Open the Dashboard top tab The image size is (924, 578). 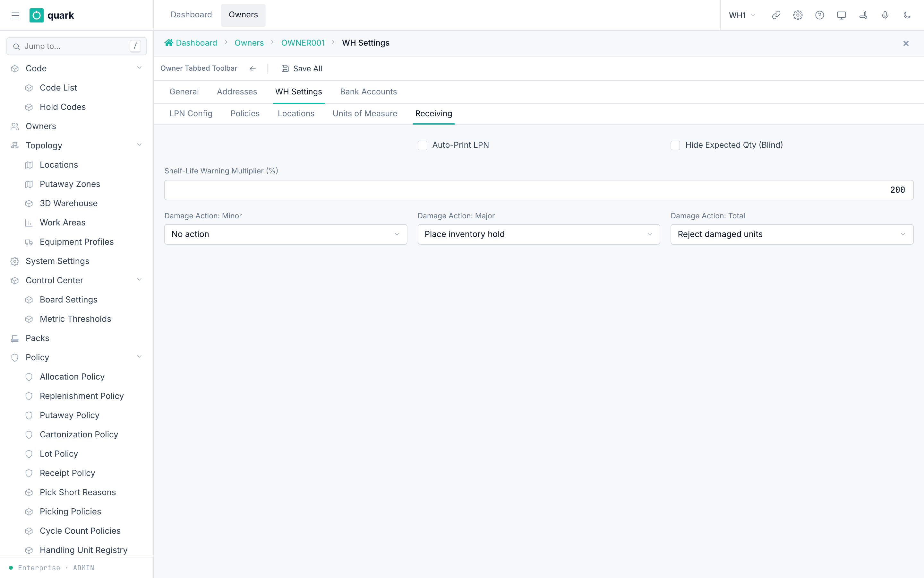click(191, 15)
